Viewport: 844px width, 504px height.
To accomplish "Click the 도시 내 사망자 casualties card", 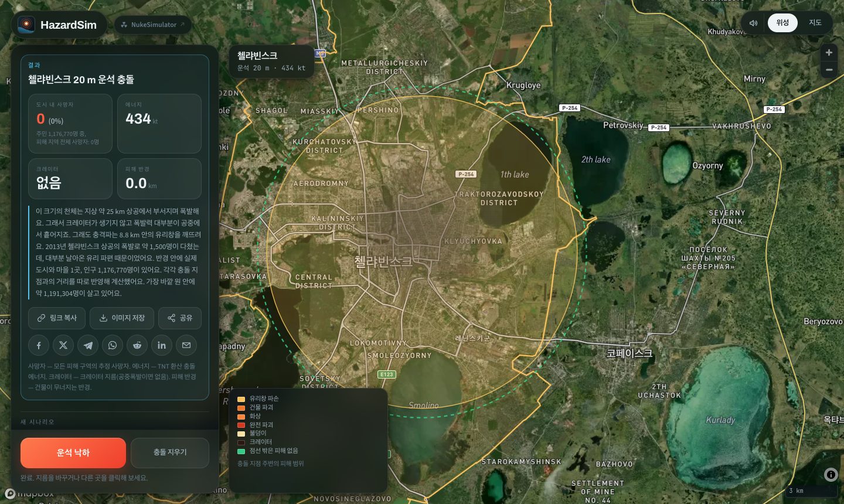I will 70,124.
